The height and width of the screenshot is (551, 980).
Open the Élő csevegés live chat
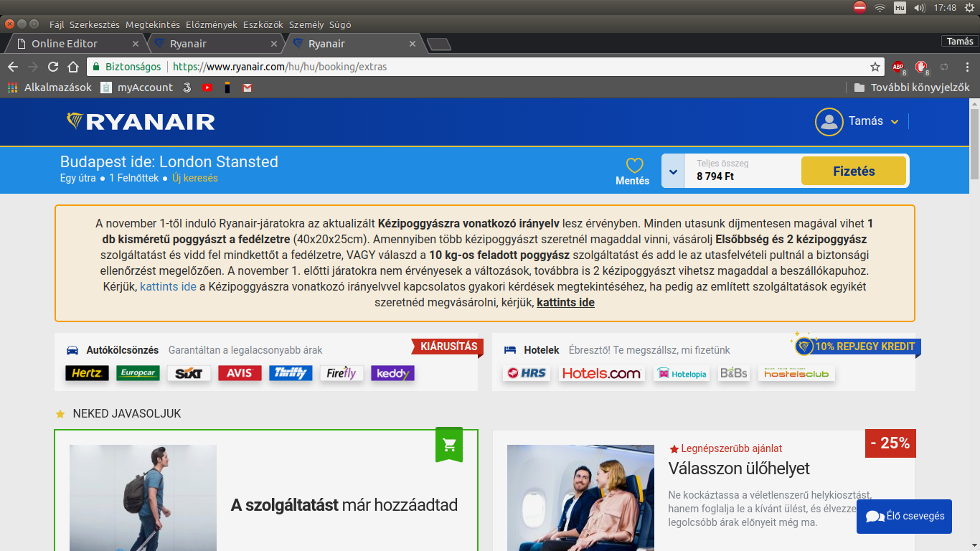coord(904,517)
